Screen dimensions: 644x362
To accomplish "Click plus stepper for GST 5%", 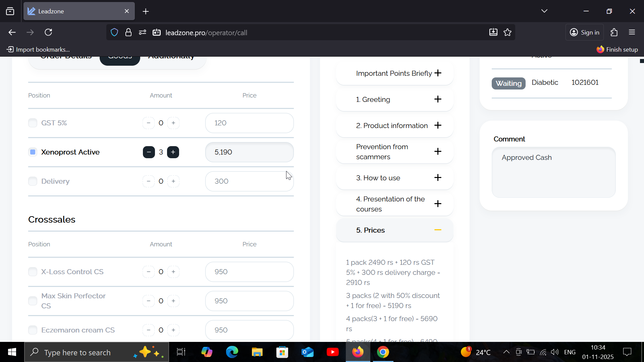I will 173,123.
